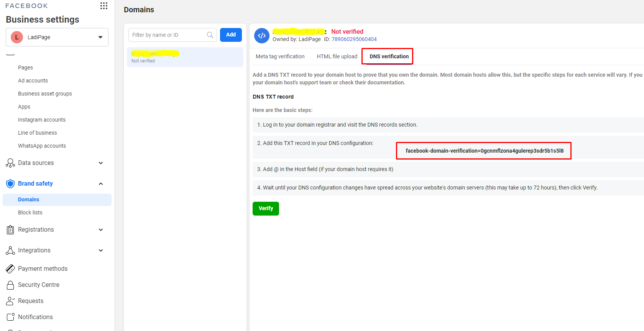
Task: Switch to HTML file upload tab
Action: click(x=337, y=56)
